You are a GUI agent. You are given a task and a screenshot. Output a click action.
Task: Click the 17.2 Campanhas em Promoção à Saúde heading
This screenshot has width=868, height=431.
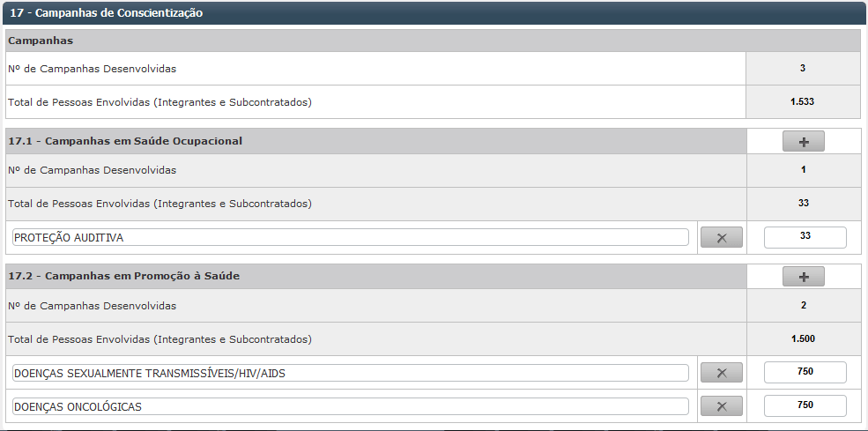coord(123,276)
